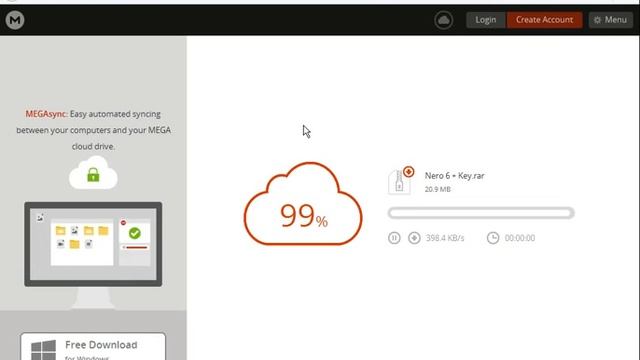Click the file name Nero 6 + Key.rar
640x360 pixels.
tap(455, 176)
